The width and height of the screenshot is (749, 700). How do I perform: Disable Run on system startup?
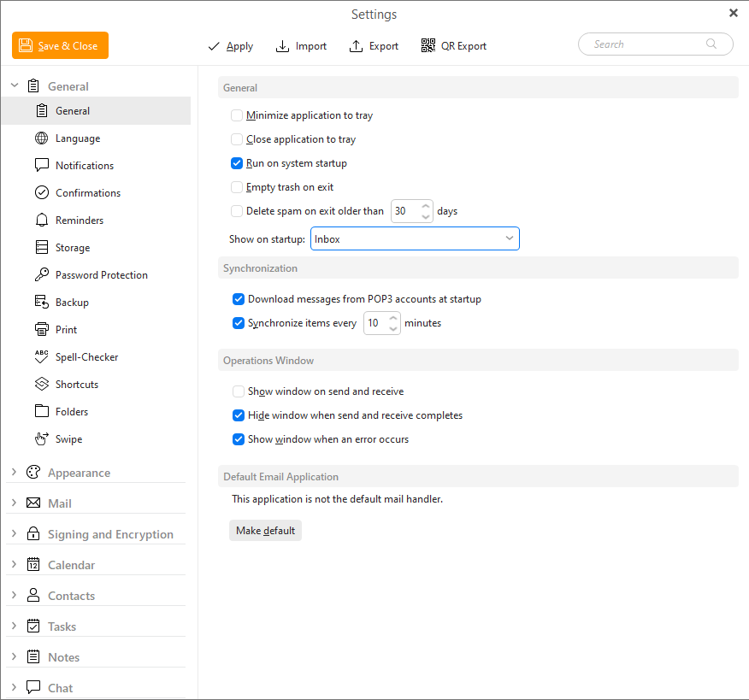[x=237, y=163]
